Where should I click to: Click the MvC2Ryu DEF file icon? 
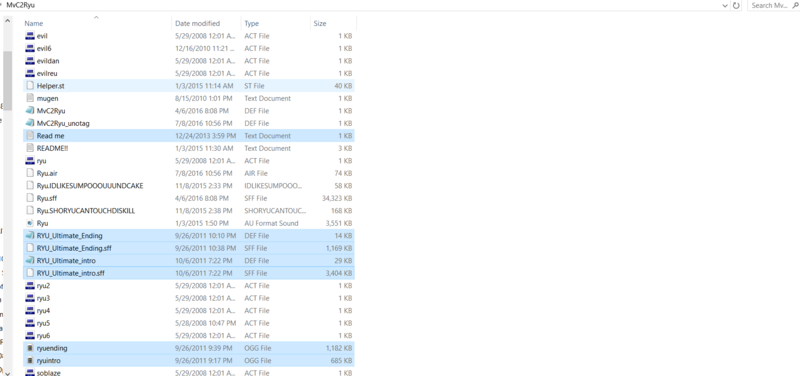coord(30,111)
